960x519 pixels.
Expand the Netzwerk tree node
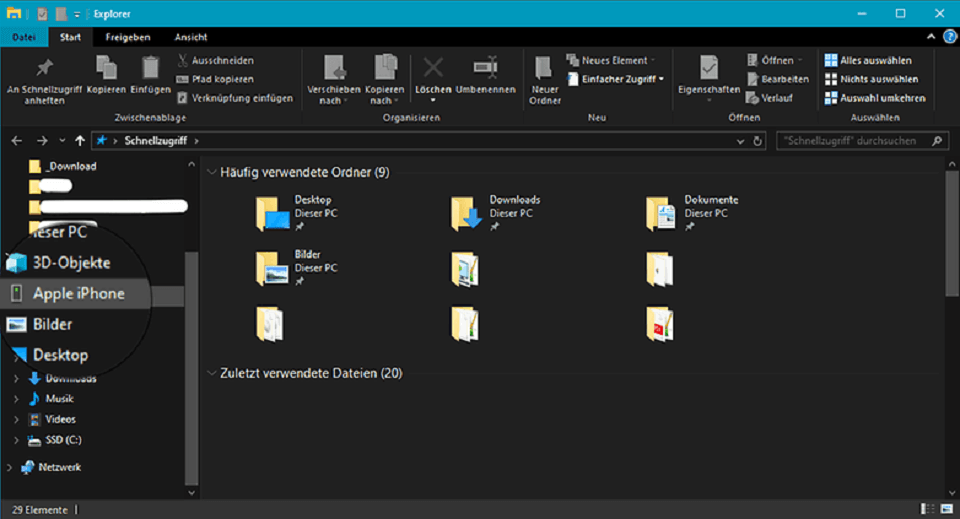(x=10, y=467)
